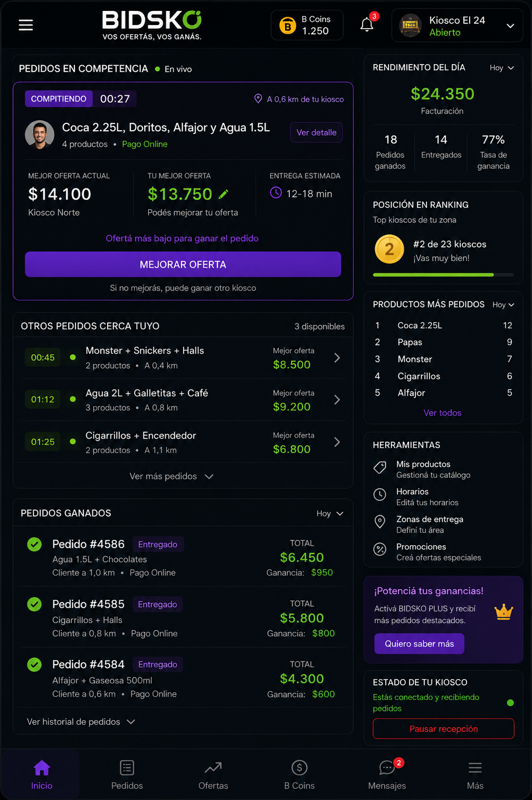Image resolution: width=532 pixels, height=800 pixels.
Task: Pause order reception with Pausar recepción
Action: pos(444,729)
